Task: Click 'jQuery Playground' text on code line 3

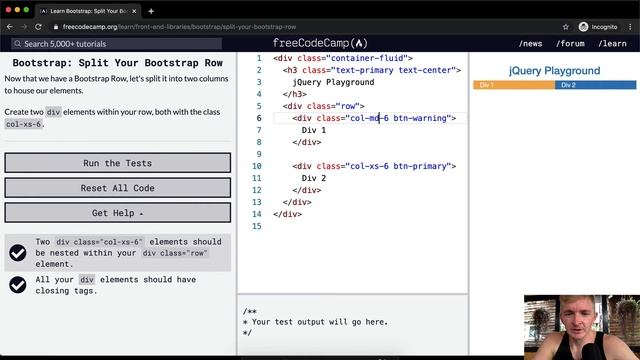Action: pos(333,82)
